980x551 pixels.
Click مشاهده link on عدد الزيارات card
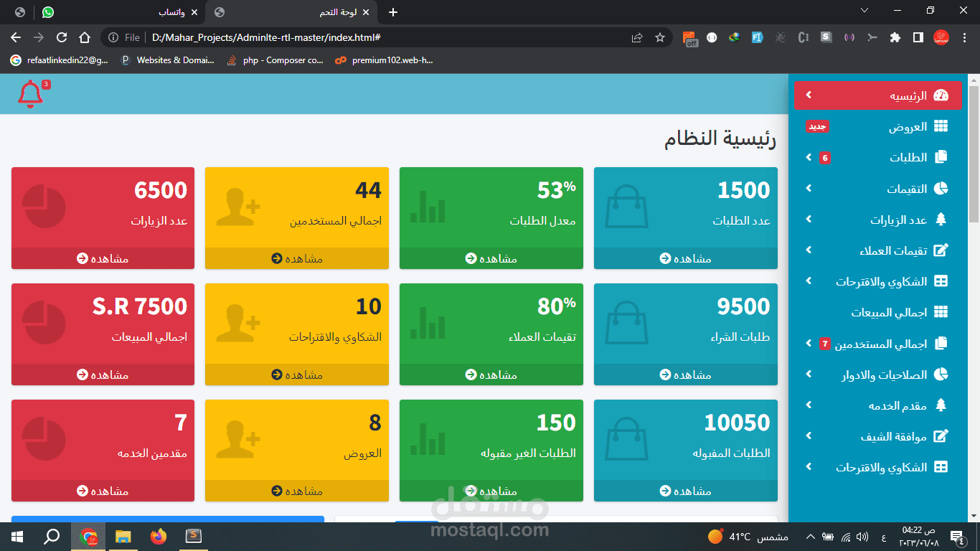(x=103, y=258)
